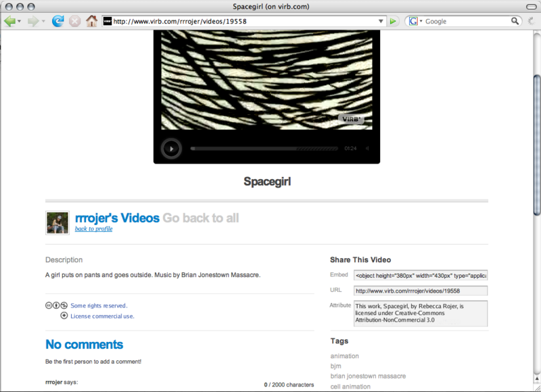Click the search magnifier icon
This screenshot has height=392, width=541.
[x=515, y=21]
